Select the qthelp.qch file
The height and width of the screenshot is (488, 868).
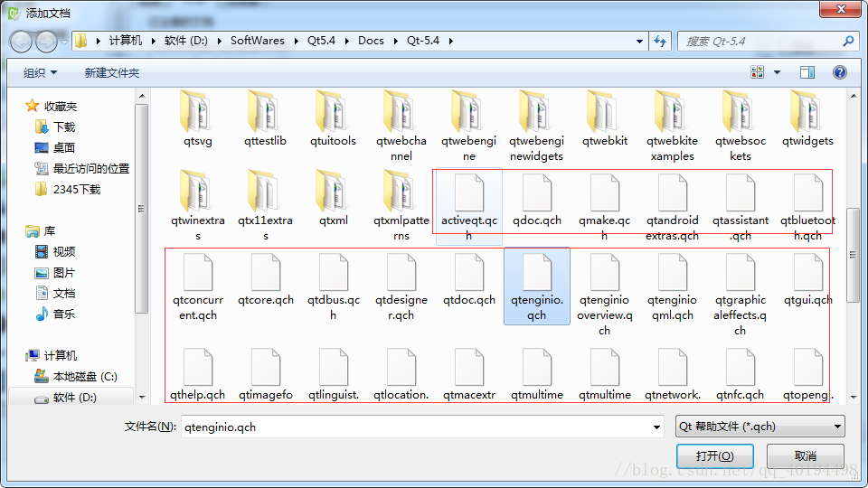click(x=198, y=374)
